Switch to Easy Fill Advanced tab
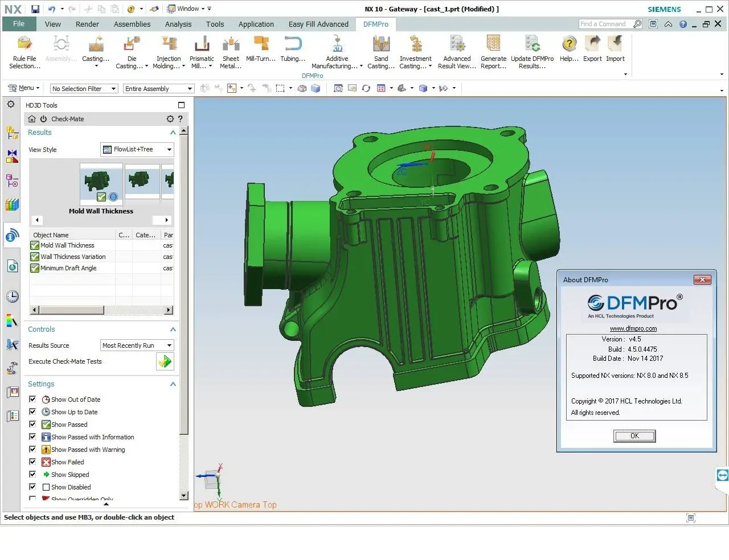 pos(318,24)
